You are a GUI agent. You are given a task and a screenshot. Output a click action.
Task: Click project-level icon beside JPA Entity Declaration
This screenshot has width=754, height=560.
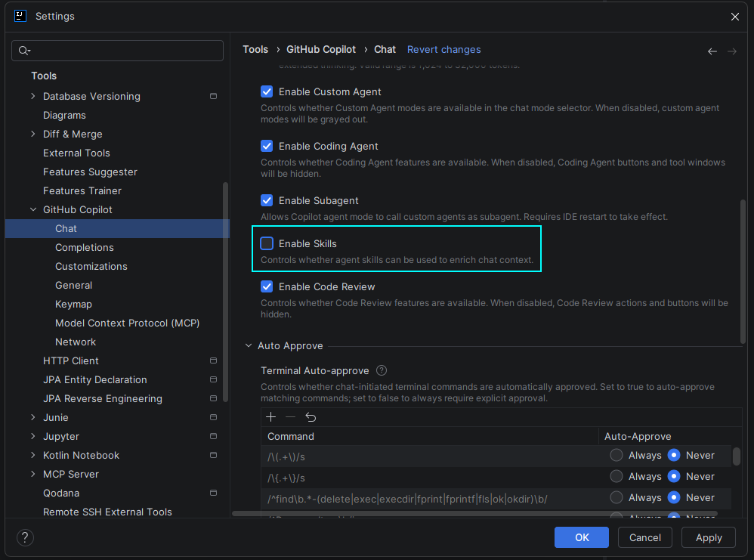pos(214,379)
